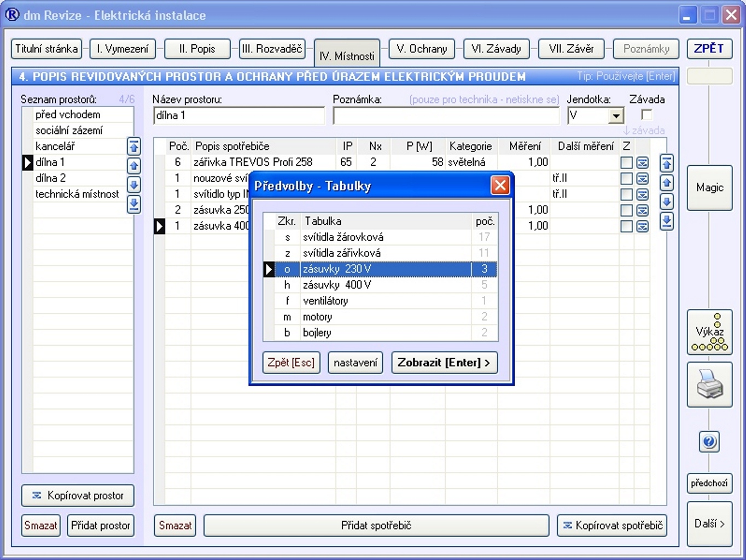Click detail icon in zářivka TREVOS row
Viewport: 746px width, 560px height.
coord(643,163)
